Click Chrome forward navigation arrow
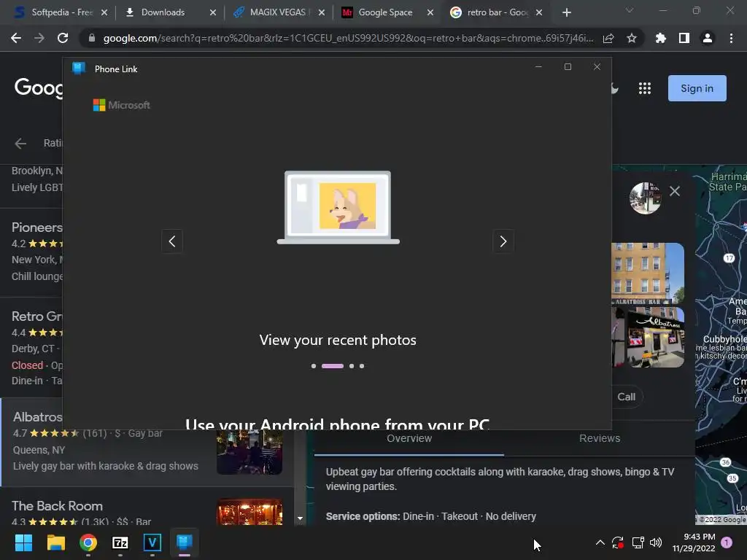The image size is (747, 560). click(39, 38)
